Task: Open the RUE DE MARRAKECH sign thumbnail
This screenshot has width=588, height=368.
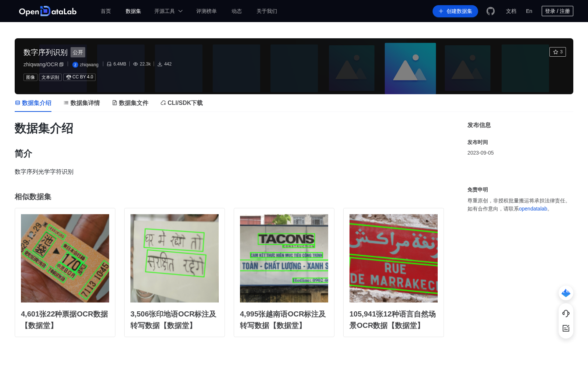Action: click(394, 258)
